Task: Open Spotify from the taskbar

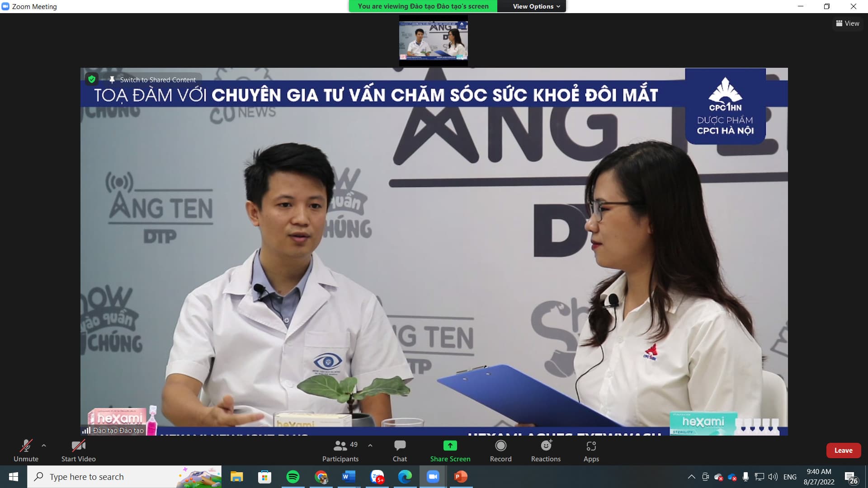Action: 293,477
